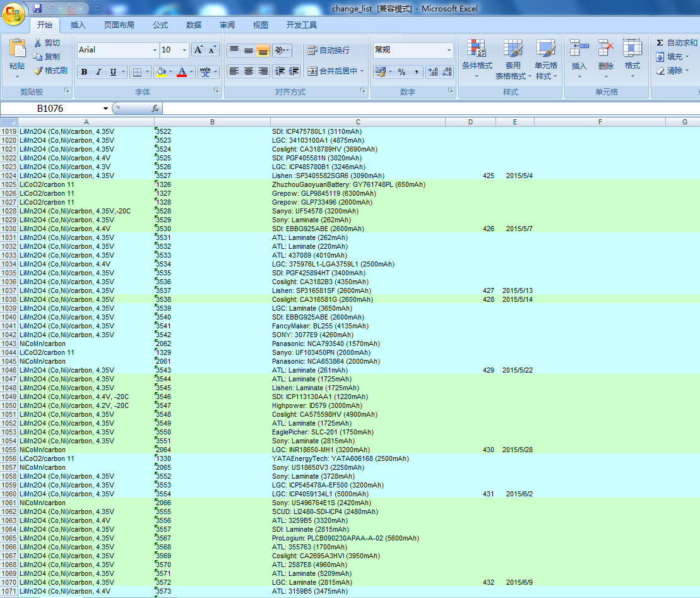Screen dimensions: 700x598
Task: Click into the formula bar
Action: [x=431, y=109]
